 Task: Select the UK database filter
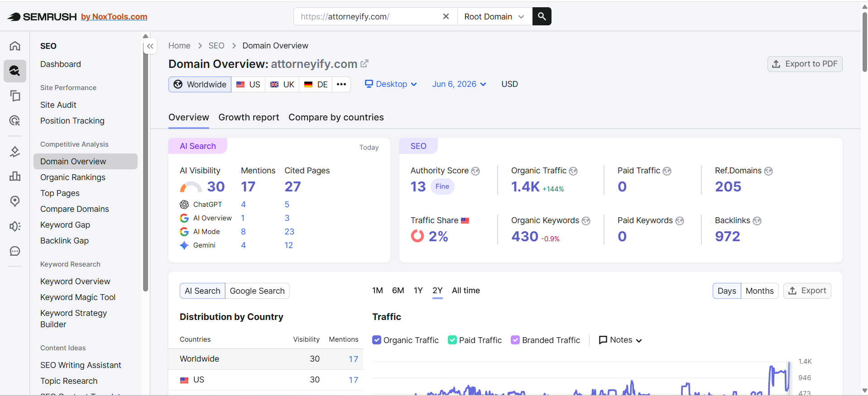click(x=282, y=84)
